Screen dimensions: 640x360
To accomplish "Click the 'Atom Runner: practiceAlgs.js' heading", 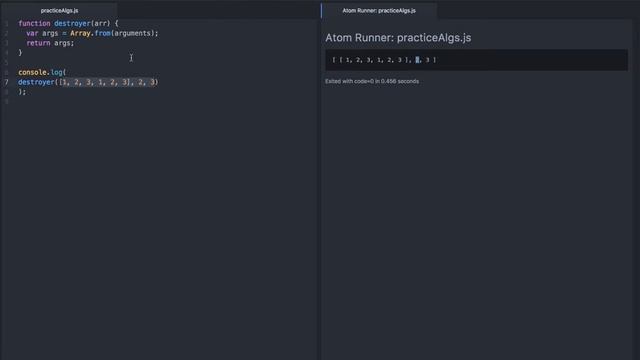I will (x=398, y=38).
